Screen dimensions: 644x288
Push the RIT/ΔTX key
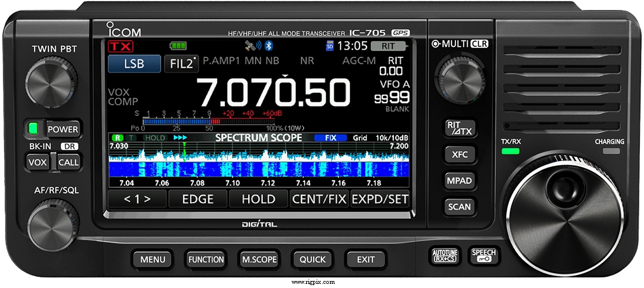click(x=460, y=129)
